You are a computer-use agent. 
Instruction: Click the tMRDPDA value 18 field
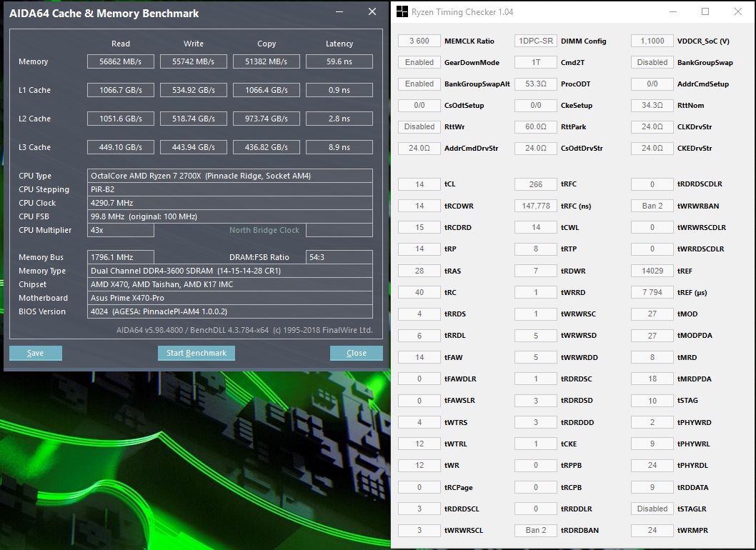(x=652, y=379)
